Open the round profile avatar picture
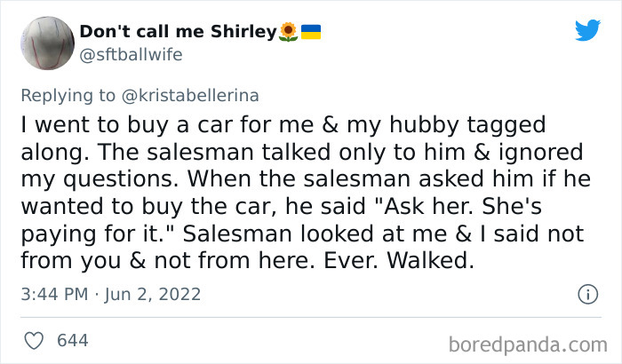 pyautogui.click(x=44, y=44)
